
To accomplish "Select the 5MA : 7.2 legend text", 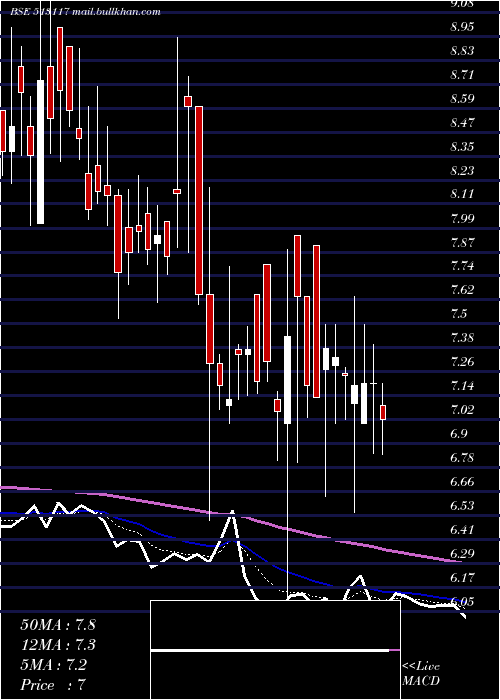I will [x=54, y=665].
